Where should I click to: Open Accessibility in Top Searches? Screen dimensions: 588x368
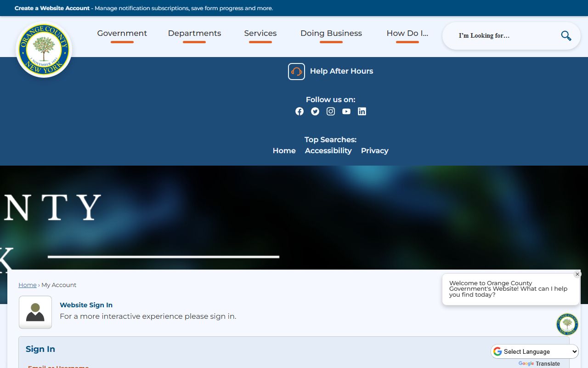pos(328,150)
